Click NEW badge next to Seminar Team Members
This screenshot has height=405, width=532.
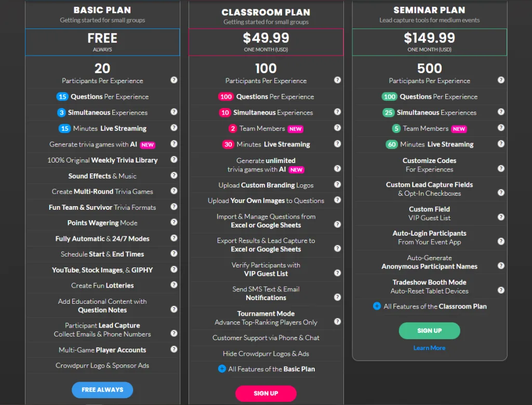pos(459,129)
